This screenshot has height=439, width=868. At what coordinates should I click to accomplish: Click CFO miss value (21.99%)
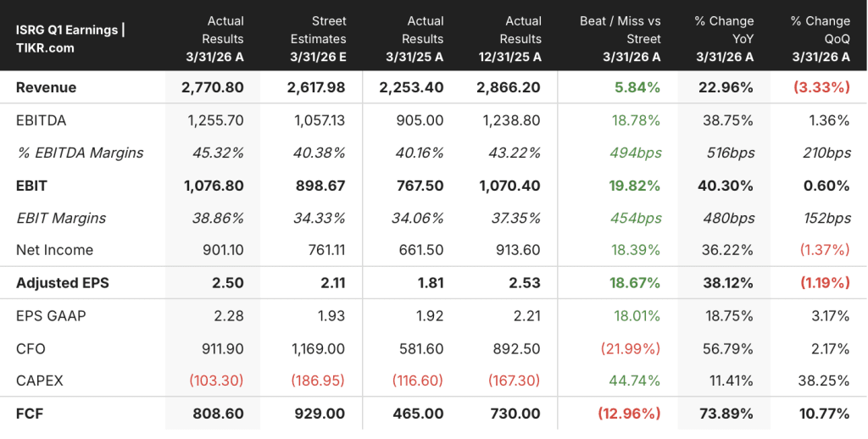[x=631, y=349]
